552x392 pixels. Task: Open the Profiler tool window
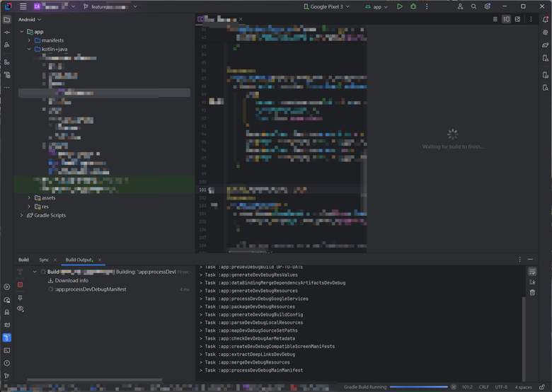(6, 300)
